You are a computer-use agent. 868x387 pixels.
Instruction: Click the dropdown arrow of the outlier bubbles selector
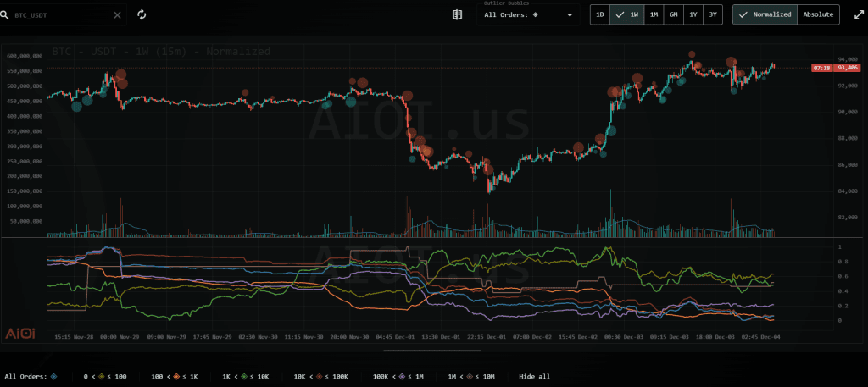pyautogui.click(x=570, y=15)
